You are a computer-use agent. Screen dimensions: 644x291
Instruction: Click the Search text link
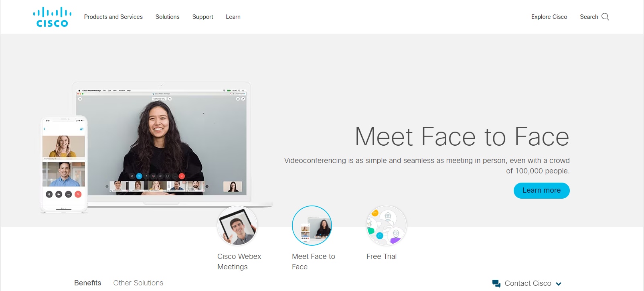click(x=589, y=17)
